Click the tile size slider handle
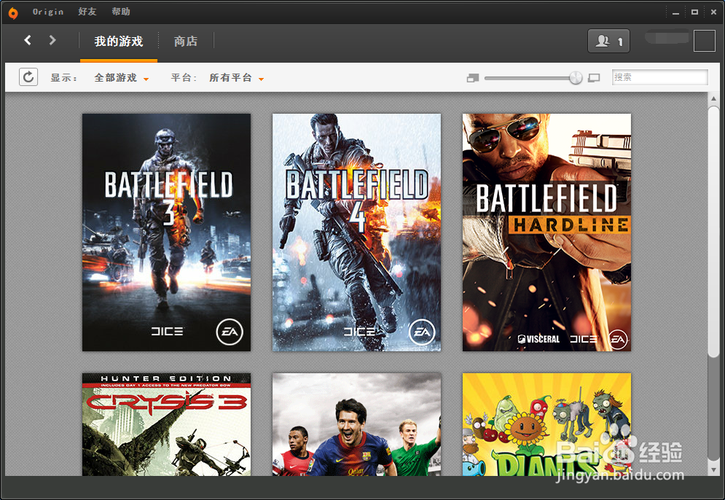Viewport: 725px width, 500px height. (576, 78)
